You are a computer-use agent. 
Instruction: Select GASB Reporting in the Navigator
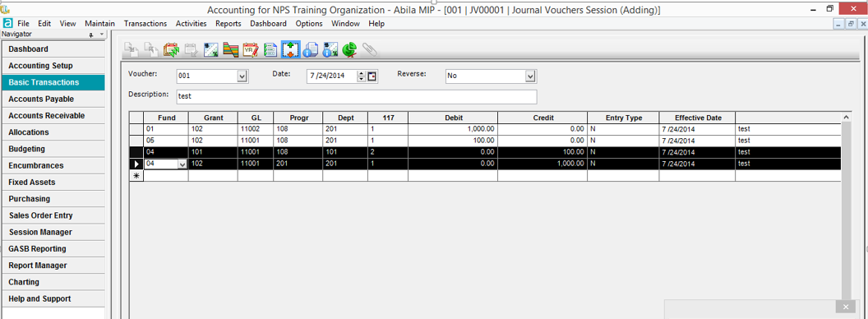point(53,248)
